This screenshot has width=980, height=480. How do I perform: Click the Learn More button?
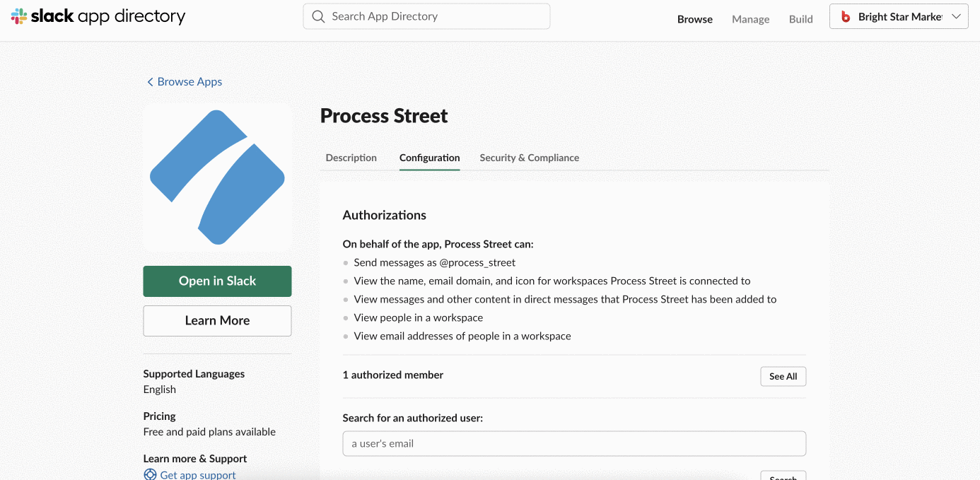(x=217, y=321)
